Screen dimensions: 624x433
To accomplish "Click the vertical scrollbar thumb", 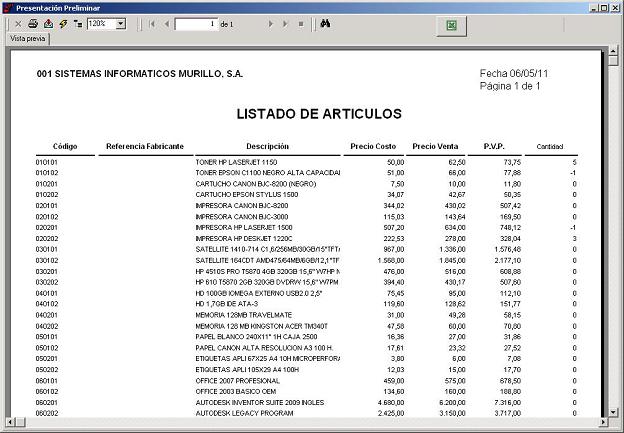I will (x=613, y=60).
